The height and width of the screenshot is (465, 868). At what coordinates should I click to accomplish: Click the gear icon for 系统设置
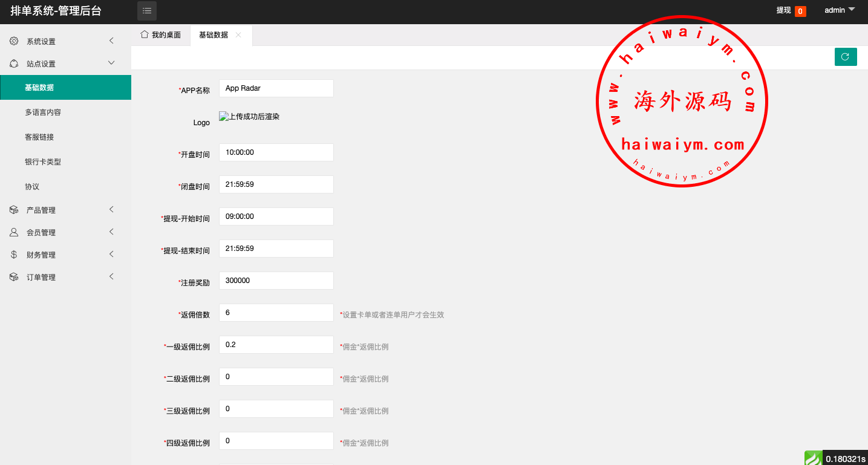pos(14,41)
